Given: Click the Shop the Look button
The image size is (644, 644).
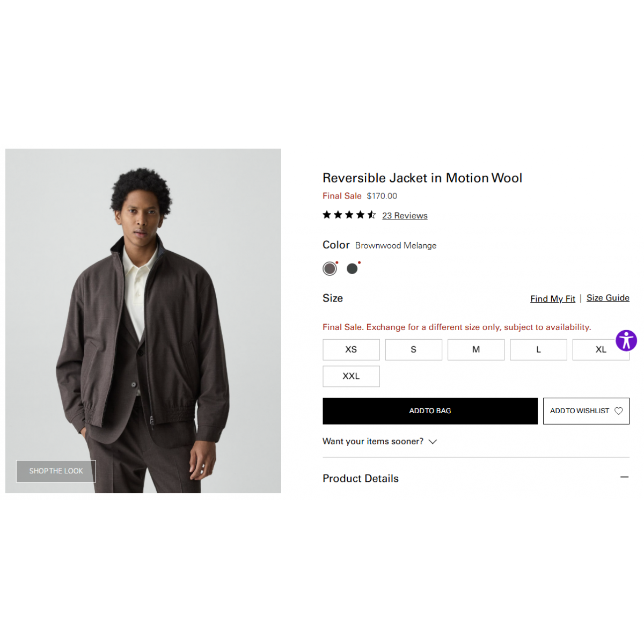Looking at the screenshot, I should (x=56, y=471).
